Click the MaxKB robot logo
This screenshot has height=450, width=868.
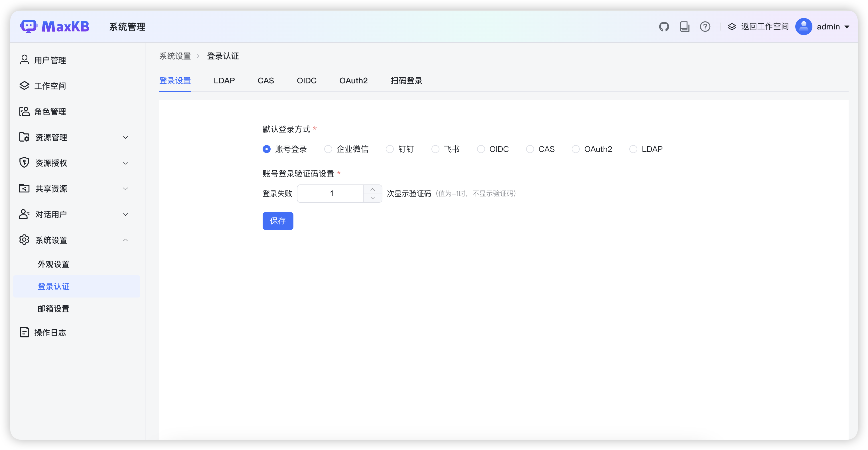point(29,26)
